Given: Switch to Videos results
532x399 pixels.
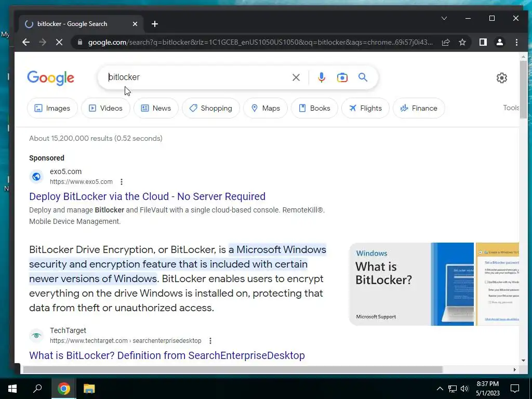Looking at the screenshot, I should (x=105, y=108).
